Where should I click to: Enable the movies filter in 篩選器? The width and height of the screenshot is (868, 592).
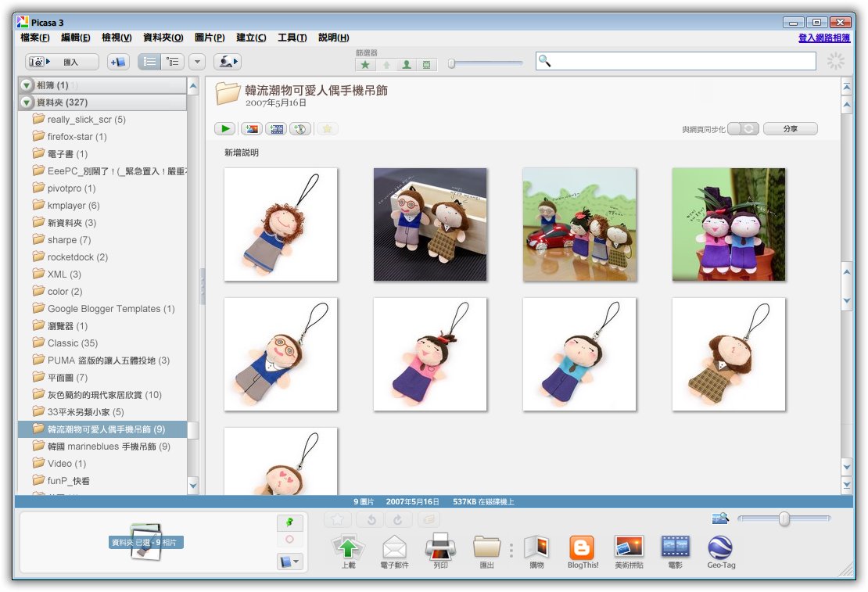coord(426,66)
